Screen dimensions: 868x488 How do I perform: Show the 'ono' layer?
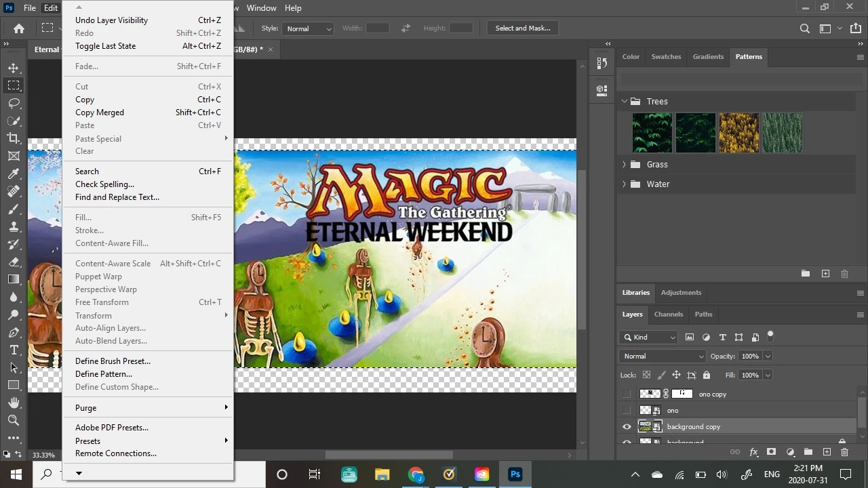click(627, 410)
